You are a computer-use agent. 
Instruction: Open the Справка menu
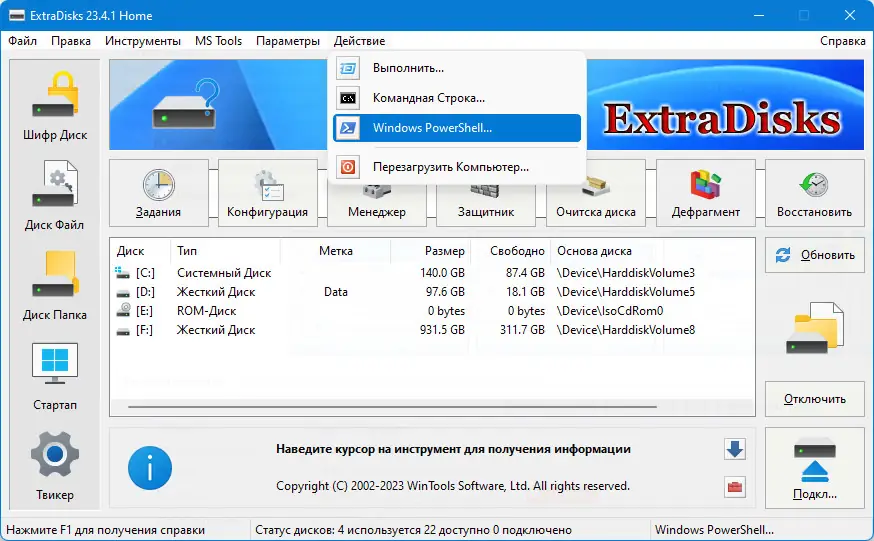coord(842,41)
